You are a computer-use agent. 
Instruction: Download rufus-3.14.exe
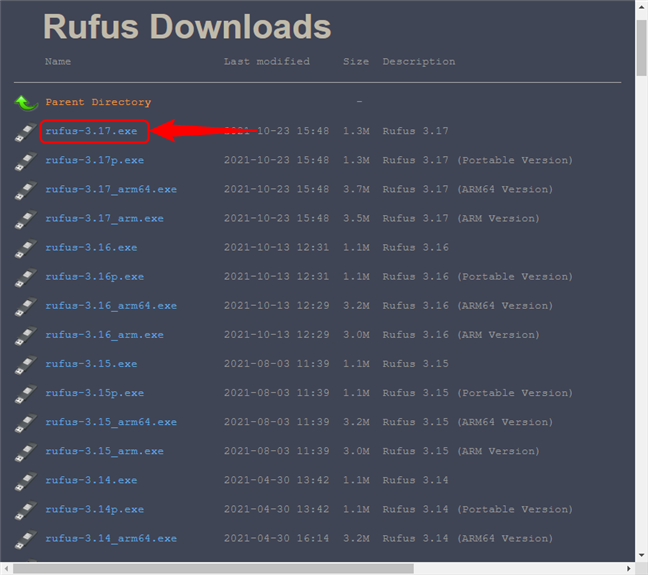91,480
